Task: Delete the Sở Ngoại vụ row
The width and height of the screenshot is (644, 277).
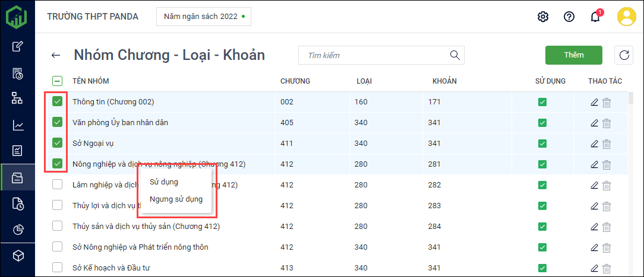Action: tap(607, 144)
